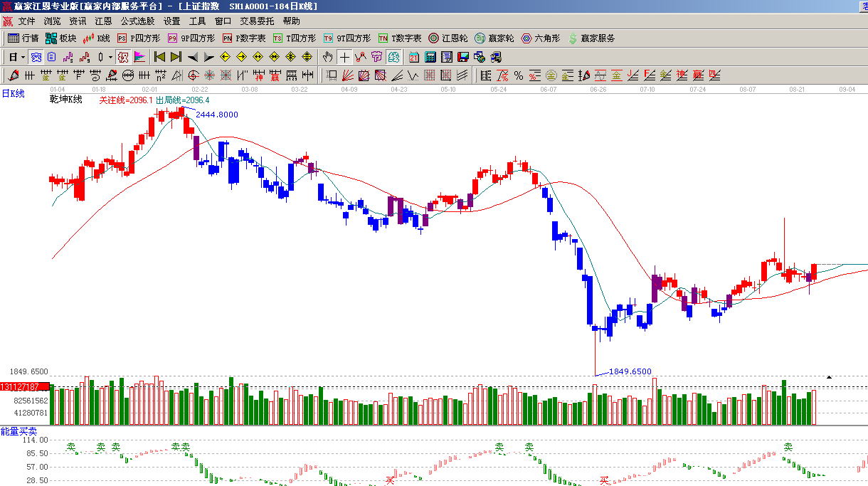Click the calendar icon showing 21
Screen dimensions: 868x486
pyautogui.click(x=413, y=57)
